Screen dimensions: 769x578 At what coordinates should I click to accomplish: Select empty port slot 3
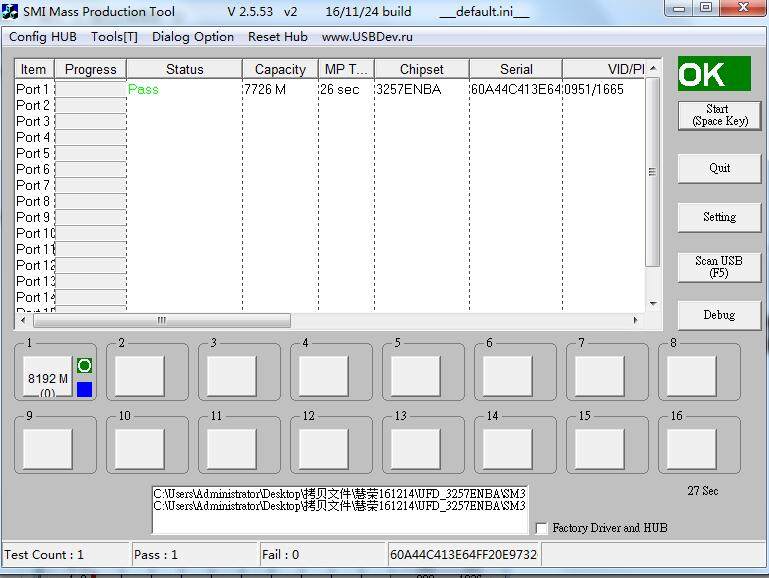tap(231, 376)
